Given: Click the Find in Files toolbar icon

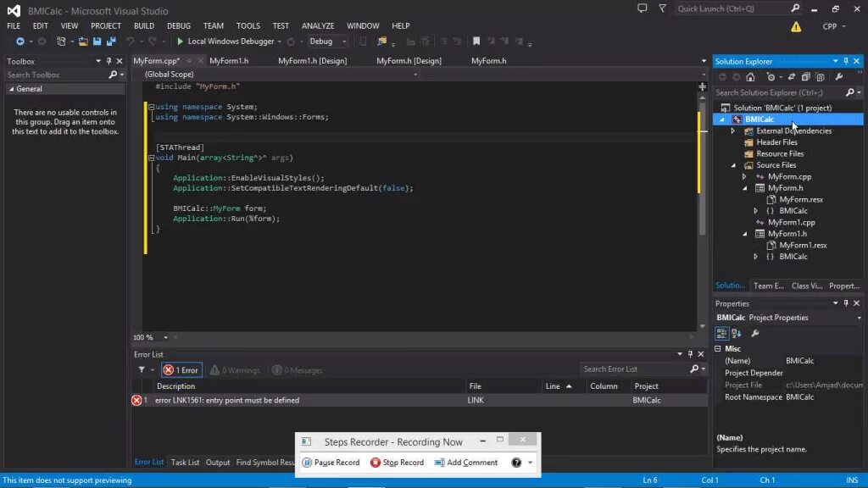Looking at the screenshot, I should (x=381, y=42).
